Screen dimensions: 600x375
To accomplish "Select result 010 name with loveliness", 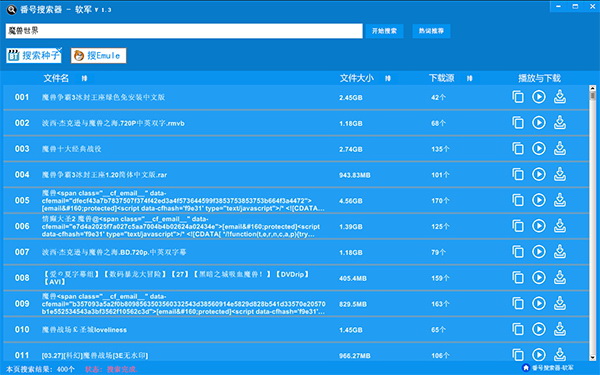I will (x=84, y=329).
